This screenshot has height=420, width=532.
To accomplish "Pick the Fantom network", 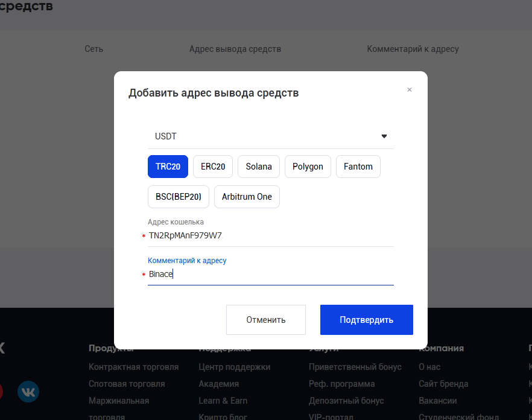I will [358, 167].
